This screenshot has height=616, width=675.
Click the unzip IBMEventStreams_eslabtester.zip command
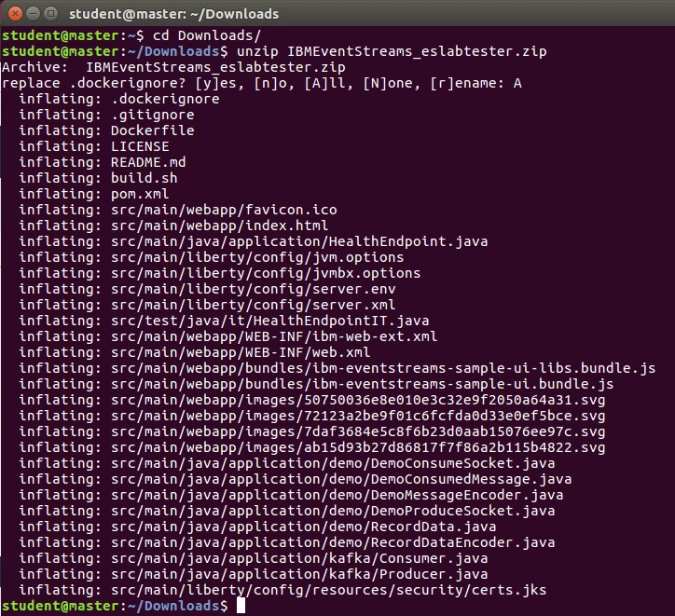392,51
